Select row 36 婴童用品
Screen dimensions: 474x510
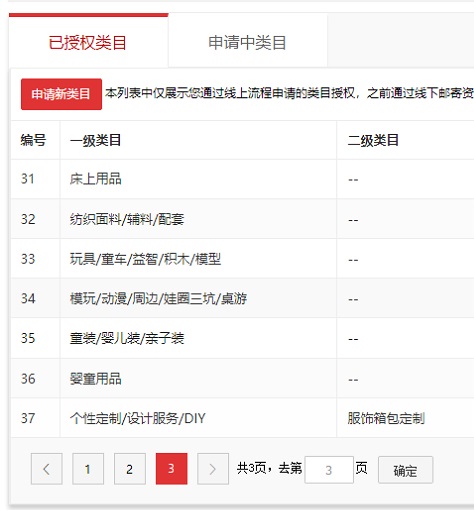click(242, 378)
